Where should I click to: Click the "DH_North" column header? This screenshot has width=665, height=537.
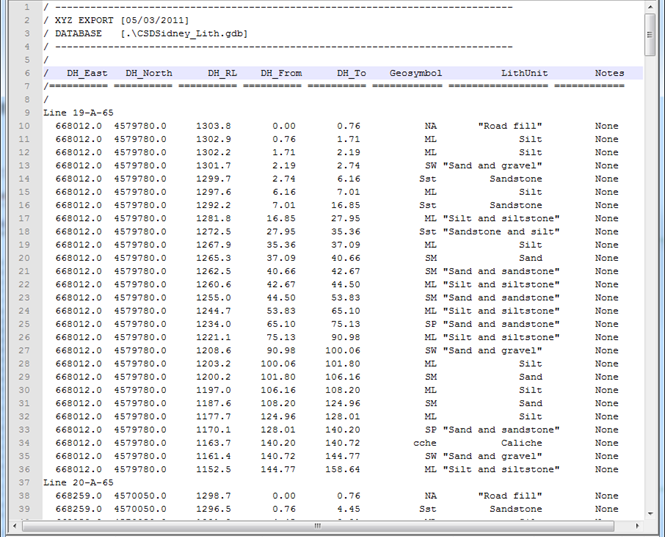(x=149, y=73)
